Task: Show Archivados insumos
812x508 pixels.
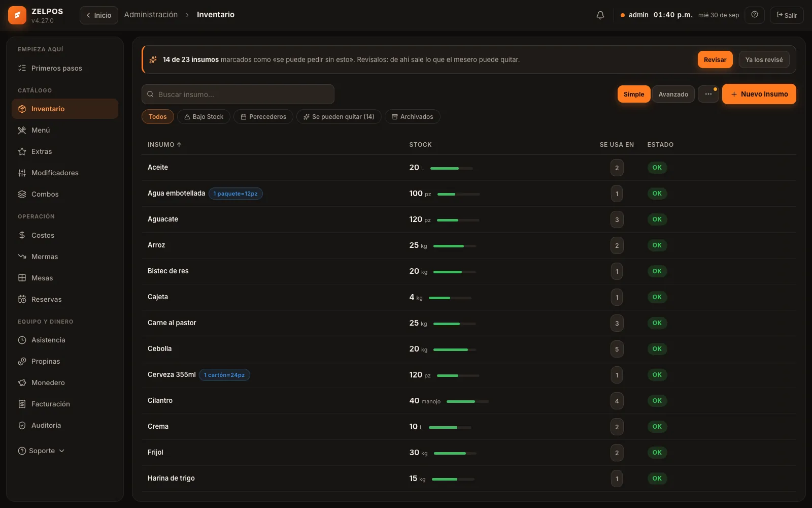Action: pos(413,117)
